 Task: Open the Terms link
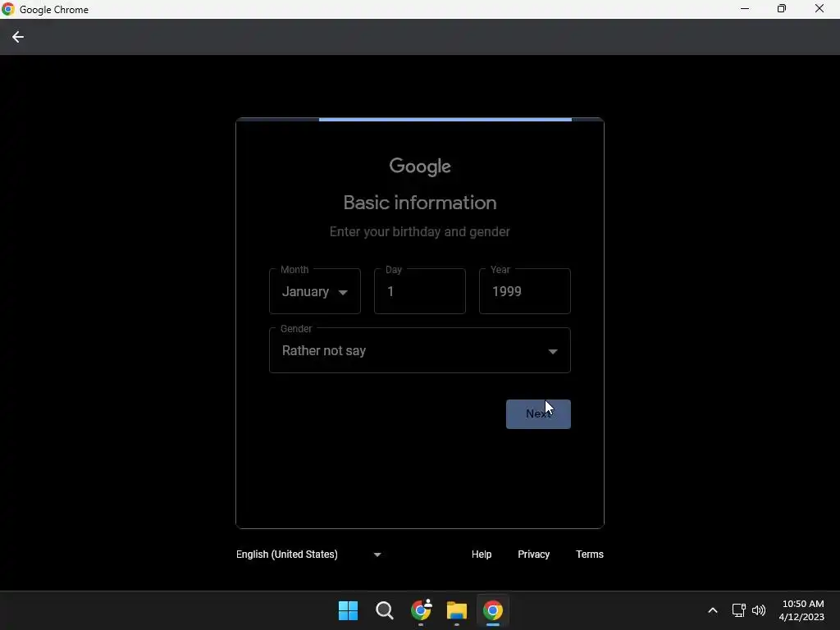pyautogui.click(x=589, y=555)
